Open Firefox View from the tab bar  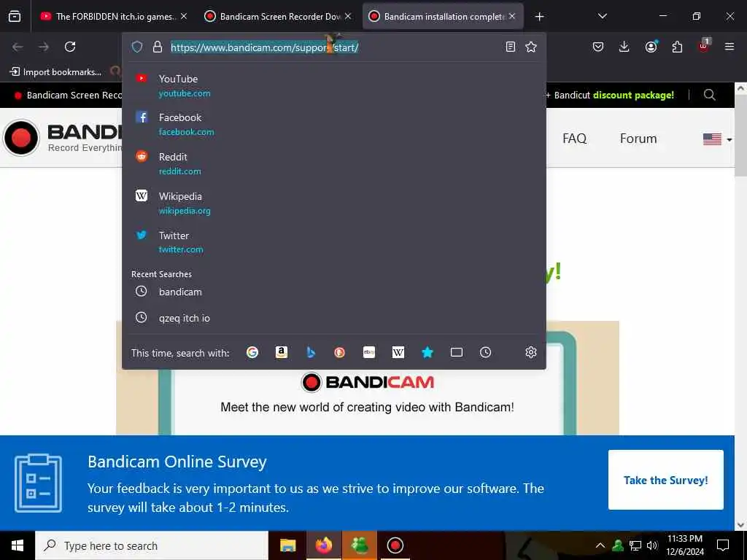coord(15,16)
